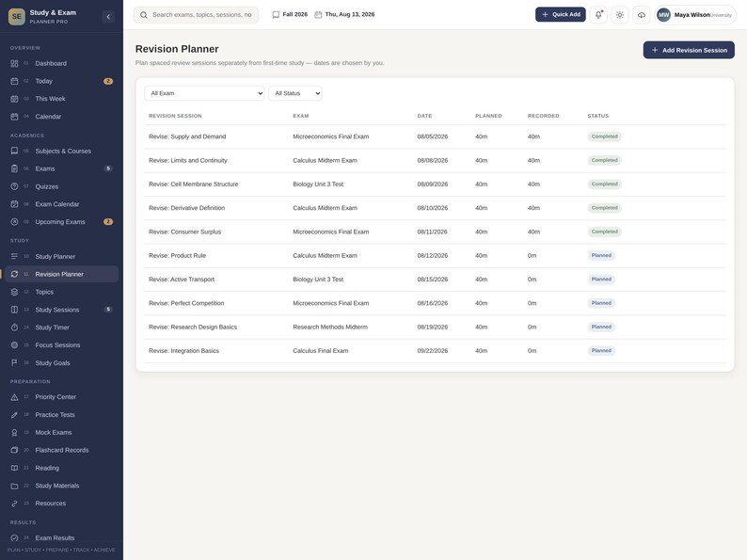Screen dimensions: 747x560
Task: Click the Study Timer stopwatch icon
Action: pyautogui.click(x=14, y=328)
